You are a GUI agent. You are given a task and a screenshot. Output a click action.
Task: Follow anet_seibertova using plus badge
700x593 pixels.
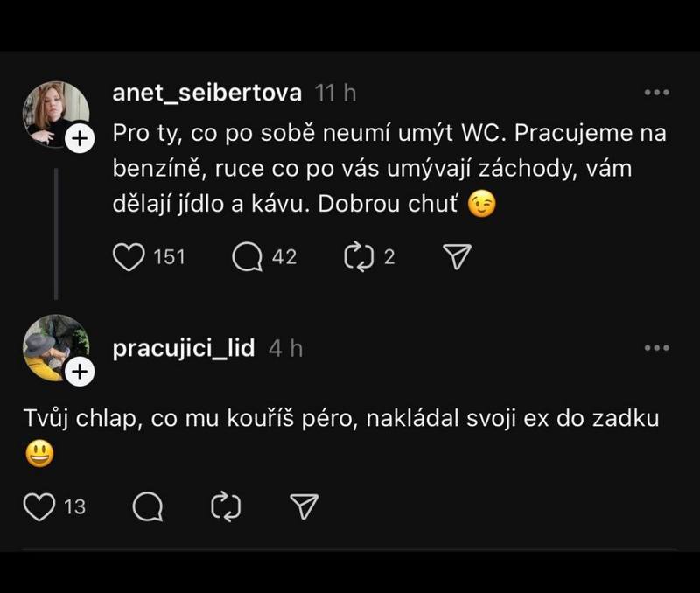coord(79,138)
